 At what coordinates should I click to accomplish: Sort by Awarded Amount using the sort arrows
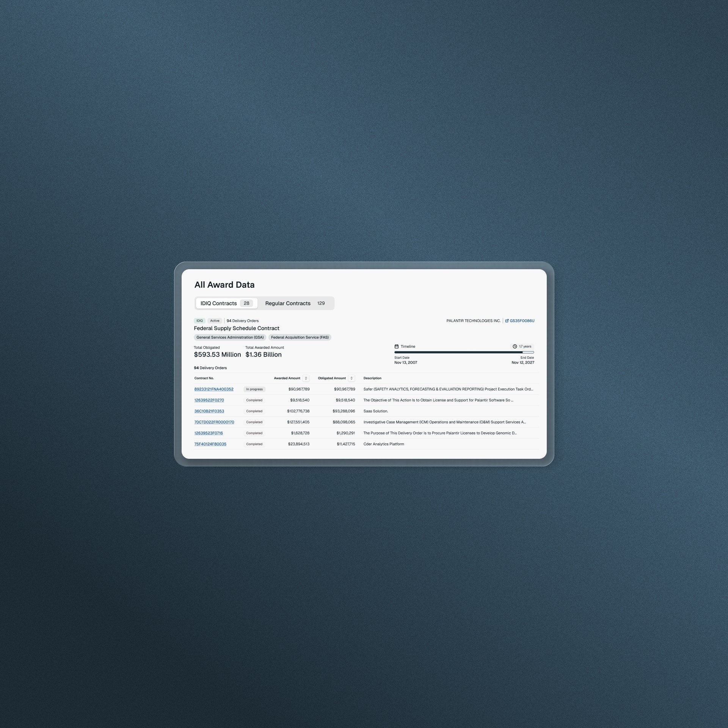(306, 378)
